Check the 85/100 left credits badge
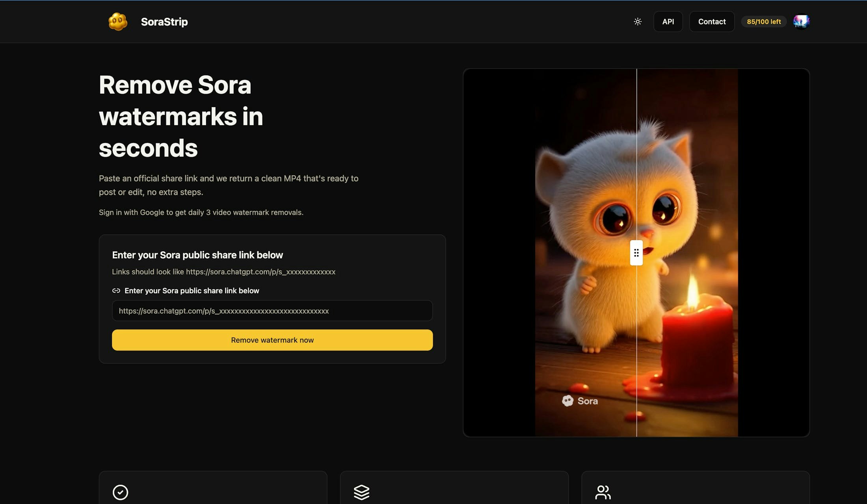This screenshot has width=867, height=504. [x=764, y=22]
